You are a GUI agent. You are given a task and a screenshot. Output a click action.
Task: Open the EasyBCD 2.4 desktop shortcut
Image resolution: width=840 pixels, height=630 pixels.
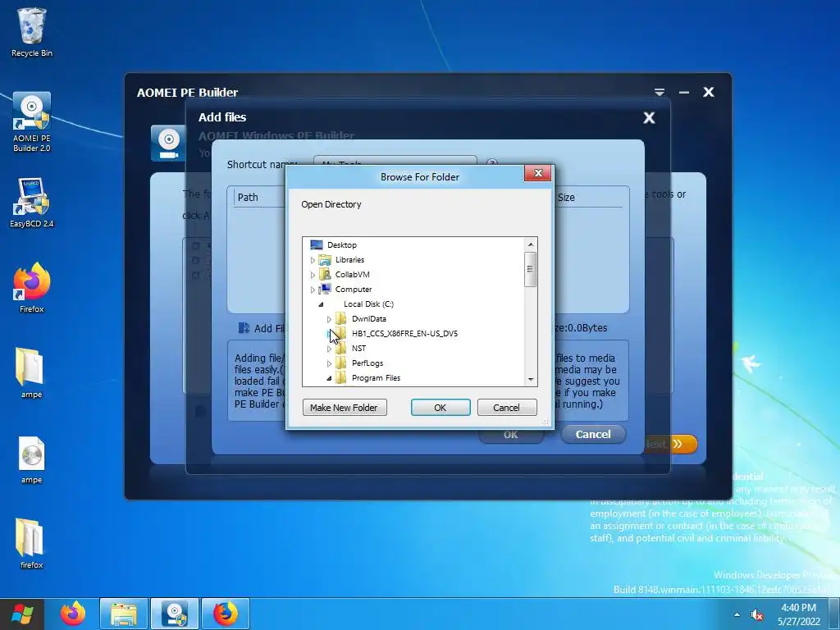[32, 203]
